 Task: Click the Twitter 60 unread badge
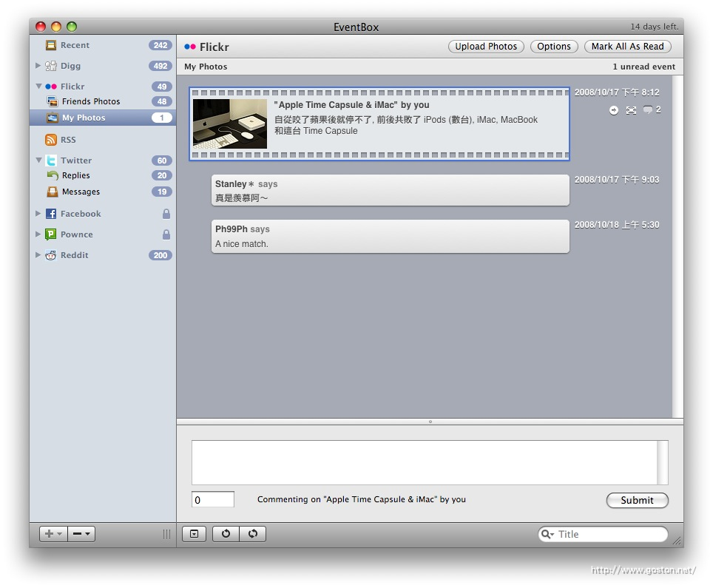tap(162, 160)
